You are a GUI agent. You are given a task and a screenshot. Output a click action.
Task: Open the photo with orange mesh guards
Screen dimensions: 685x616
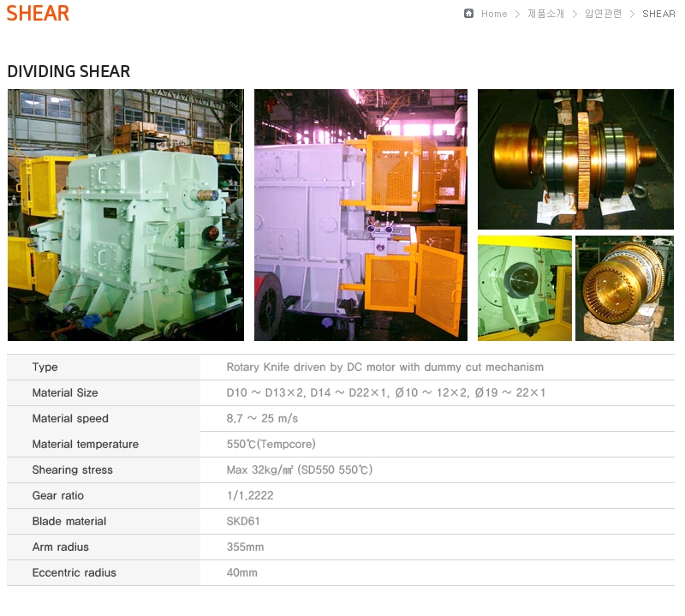coord(360,215)
